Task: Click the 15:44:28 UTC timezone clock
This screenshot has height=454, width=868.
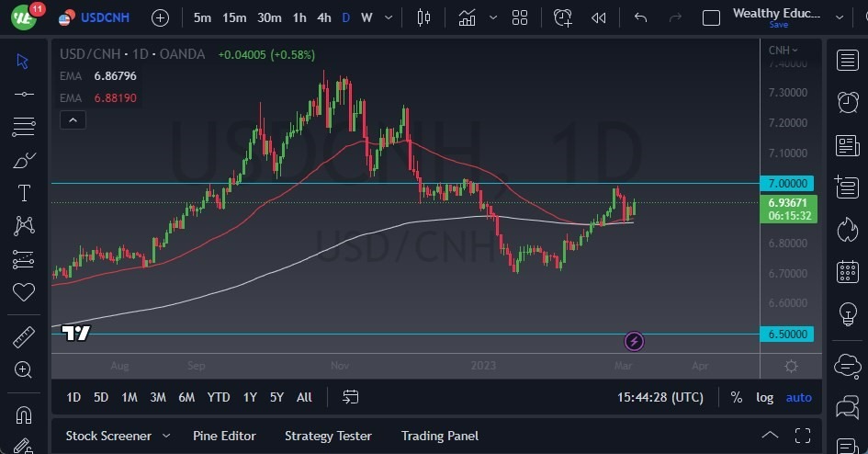Action: 660,397
